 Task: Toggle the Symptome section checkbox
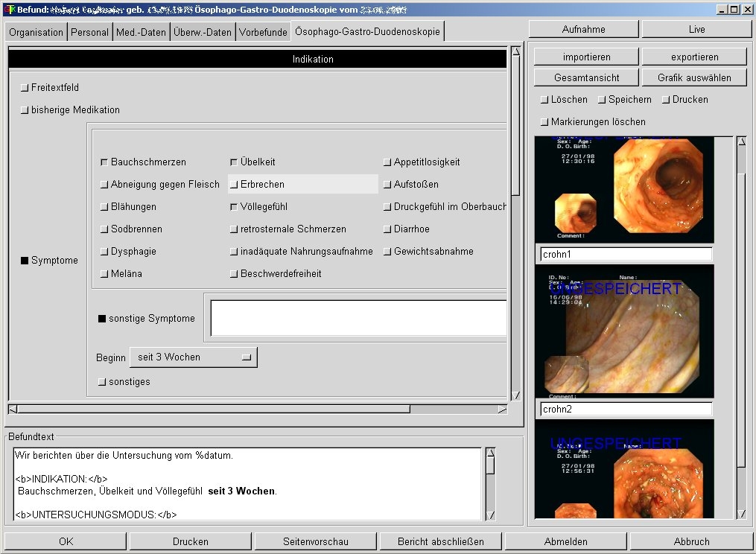(x=25, y=261)
